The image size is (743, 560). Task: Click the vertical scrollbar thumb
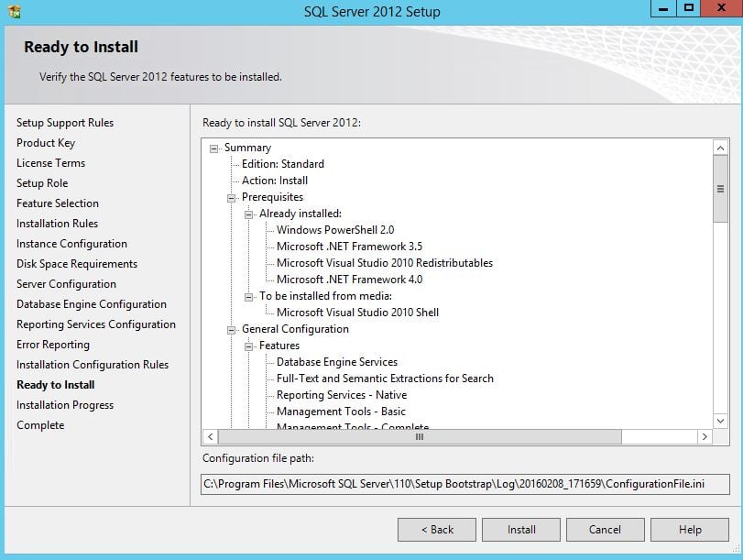click(720, 189)
